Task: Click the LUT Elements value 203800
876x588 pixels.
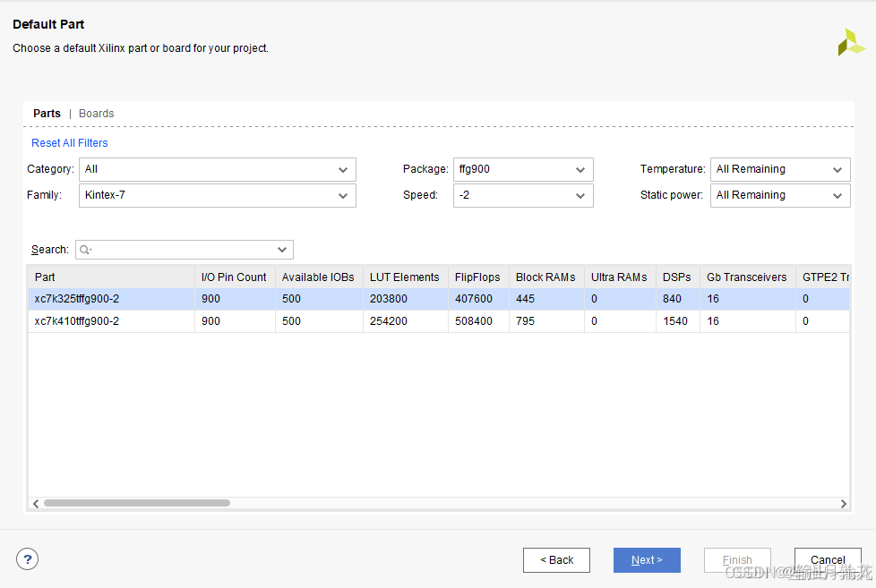Action: pyautogui.click(x=388, y=299)
